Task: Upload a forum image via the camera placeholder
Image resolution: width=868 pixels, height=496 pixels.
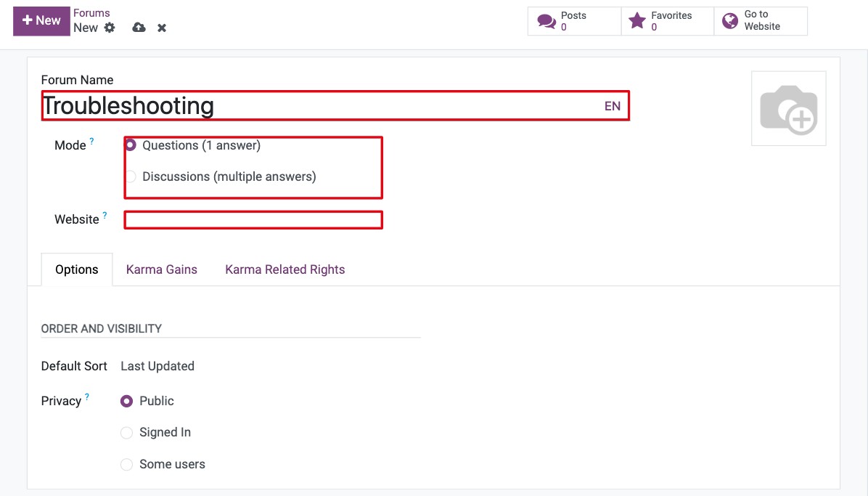Action: [788, 109]
